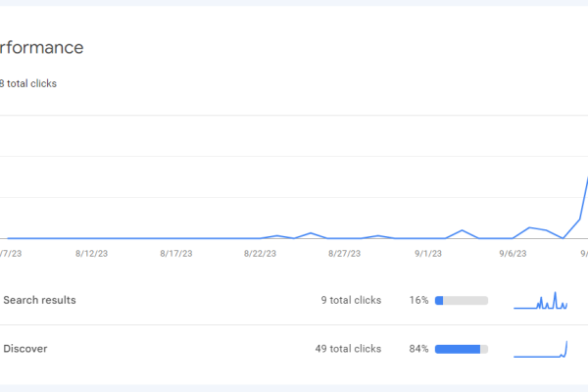Screen dimensions: 588x392
Task: Click the 8/27/23 date on the chart axis
Action: tap(345, 253)
